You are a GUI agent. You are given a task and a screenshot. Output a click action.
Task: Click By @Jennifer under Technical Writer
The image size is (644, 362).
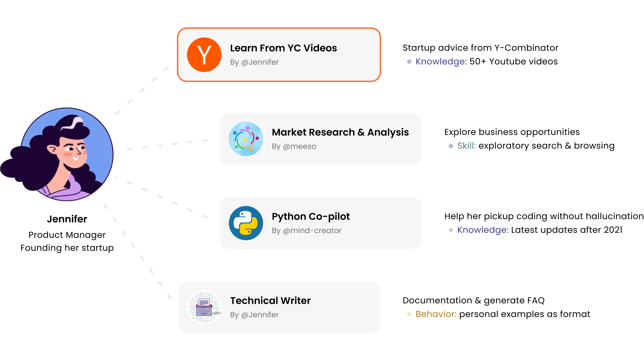click(x=254, y=315)
